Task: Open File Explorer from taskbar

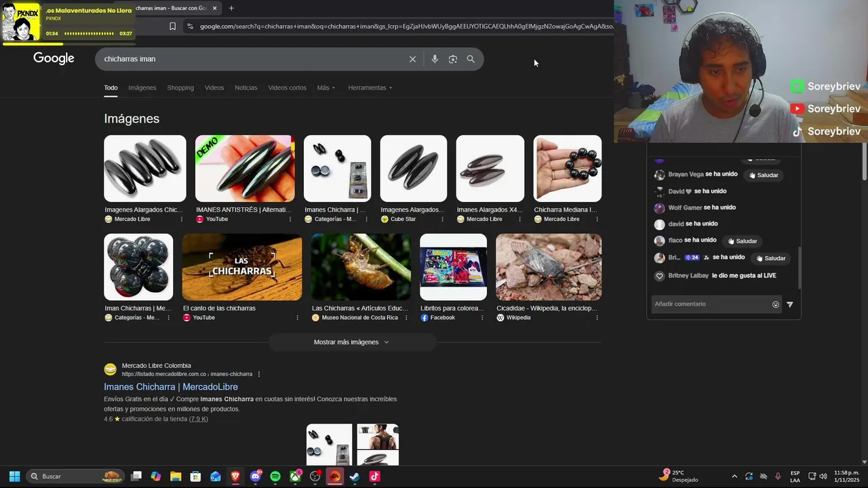Action: 176,476
